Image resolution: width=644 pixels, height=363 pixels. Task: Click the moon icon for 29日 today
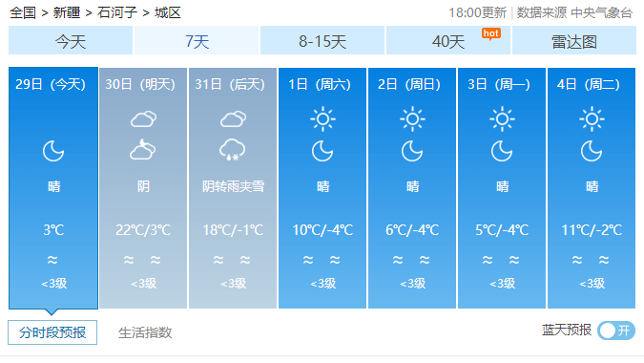[x=53, y=151]
